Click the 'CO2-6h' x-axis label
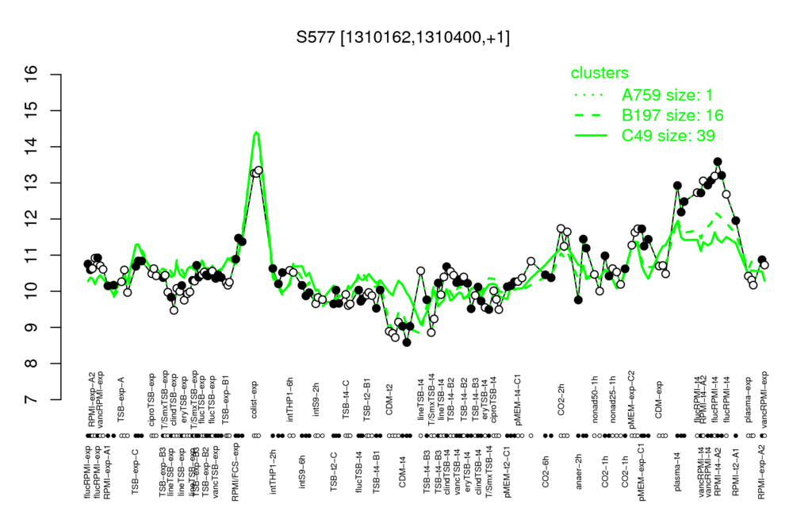The width and height of the screenshot is (812, 508). 546,473
